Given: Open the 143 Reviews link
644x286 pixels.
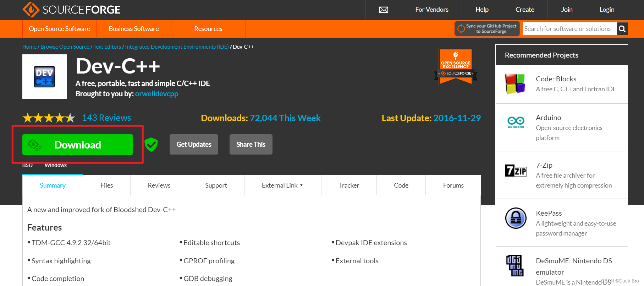Looking at the screenshot, I should tap(106, 118).
